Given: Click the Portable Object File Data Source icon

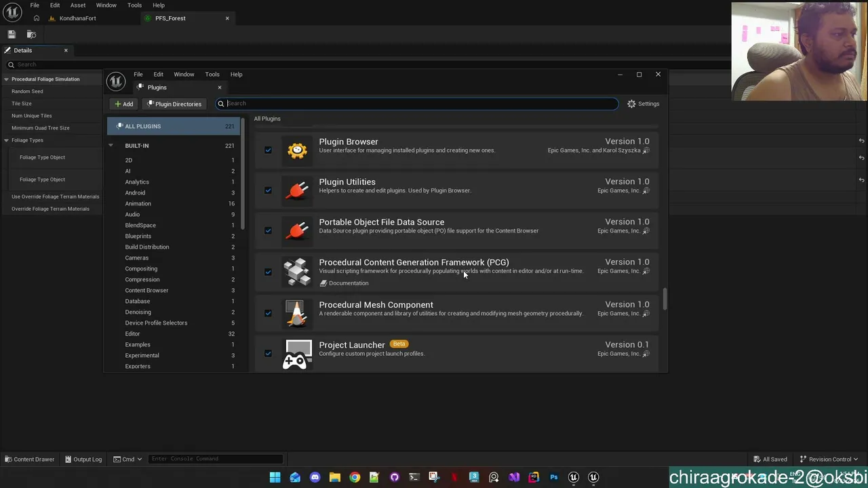Looking at the screenshot, I should tap(297, 230).
